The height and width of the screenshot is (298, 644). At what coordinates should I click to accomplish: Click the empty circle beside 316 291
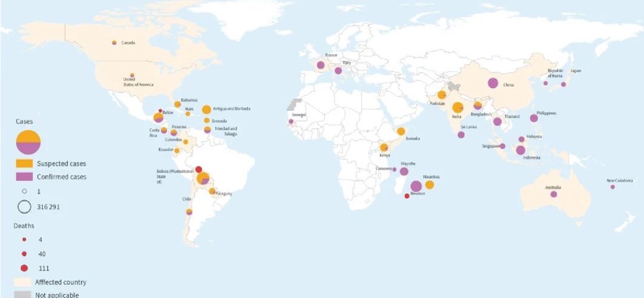click(24, 207)
